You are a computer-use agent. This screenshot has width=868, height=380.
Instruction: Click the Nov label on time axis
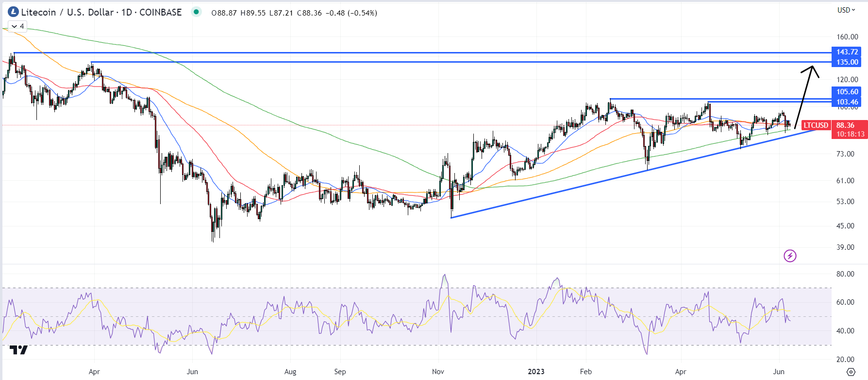click(438, 372)
